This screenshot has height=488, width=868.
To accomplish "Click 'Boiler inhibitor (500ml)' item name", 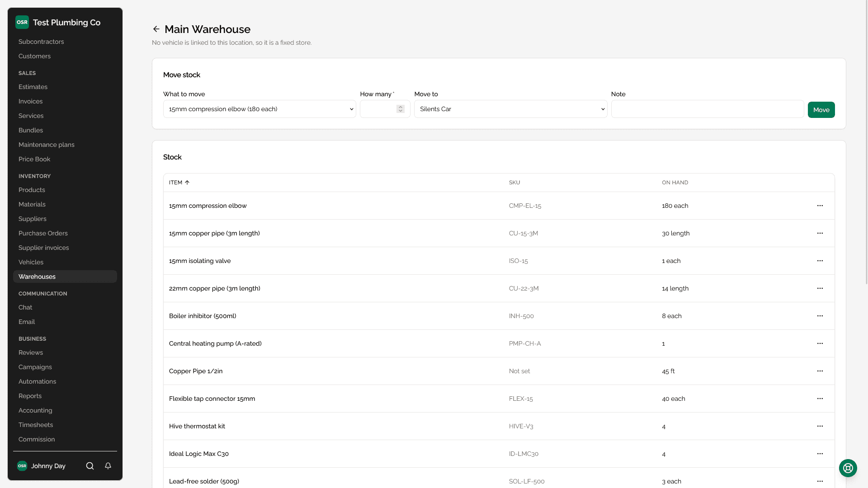I will pos(203,316).
